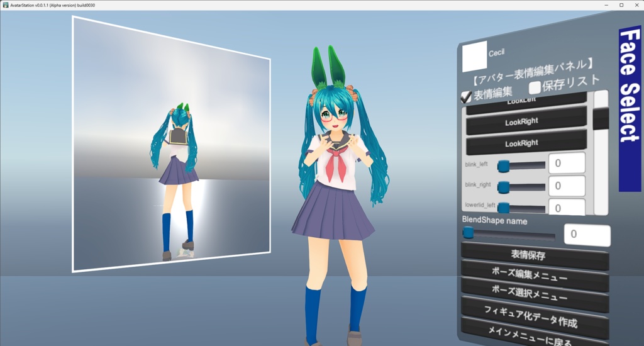Viewport: 644px width, 346px height.
Task: Click the blink_right slider handle
Action: pos(504,187)
